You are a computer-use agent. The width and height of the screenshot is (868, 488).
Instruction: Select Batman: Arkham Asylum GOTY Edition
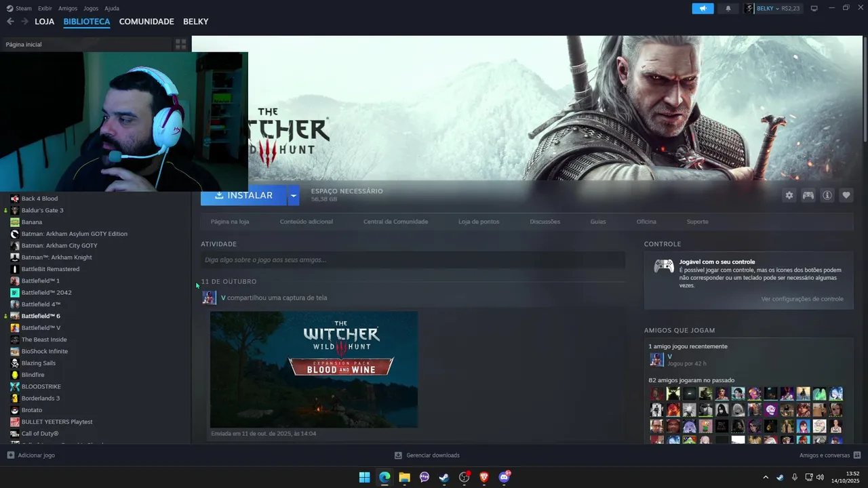74,234
